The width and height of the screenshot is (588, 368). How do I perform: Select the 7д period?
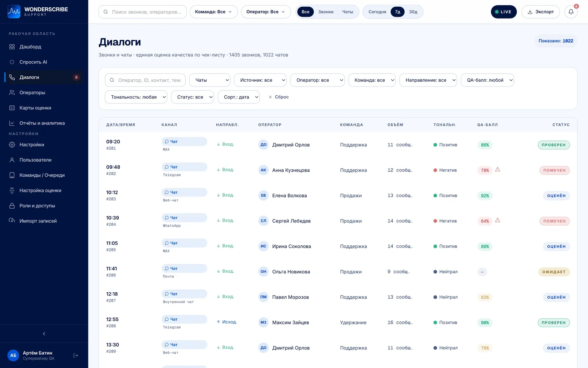click(398, 12)
